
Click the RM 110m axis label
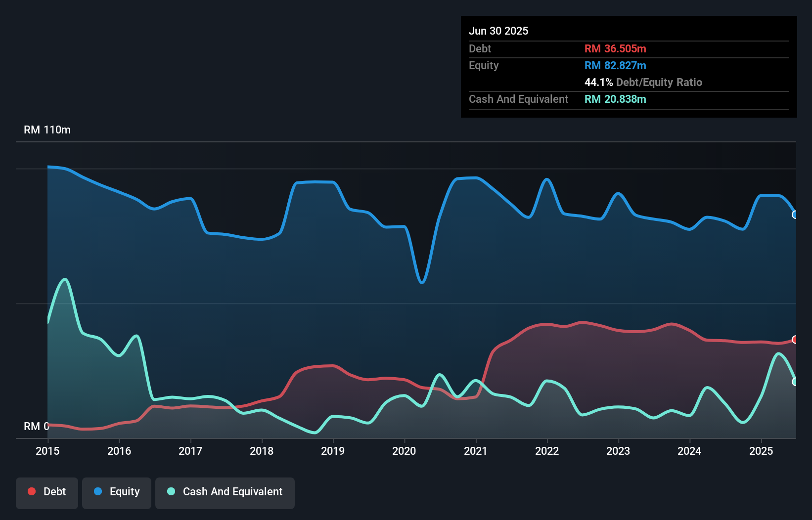(47, 130)
